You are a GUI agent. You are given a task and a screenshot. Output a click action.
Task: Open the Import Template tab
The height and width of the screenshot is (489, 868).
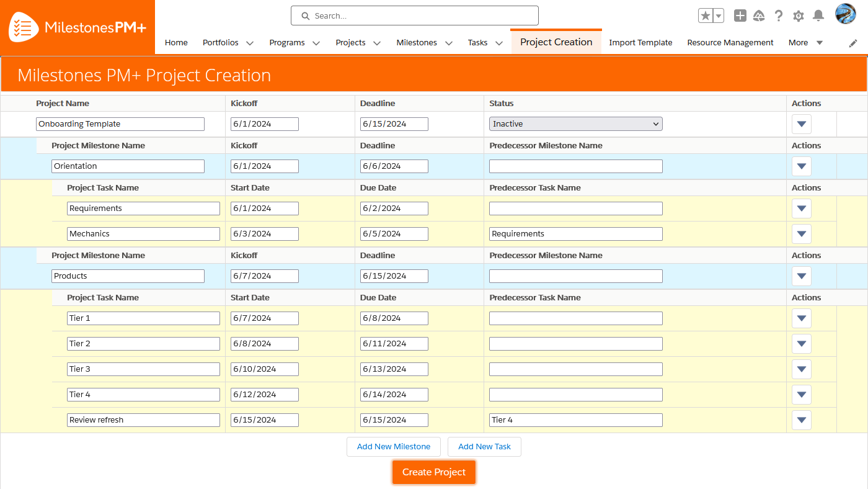640,42
